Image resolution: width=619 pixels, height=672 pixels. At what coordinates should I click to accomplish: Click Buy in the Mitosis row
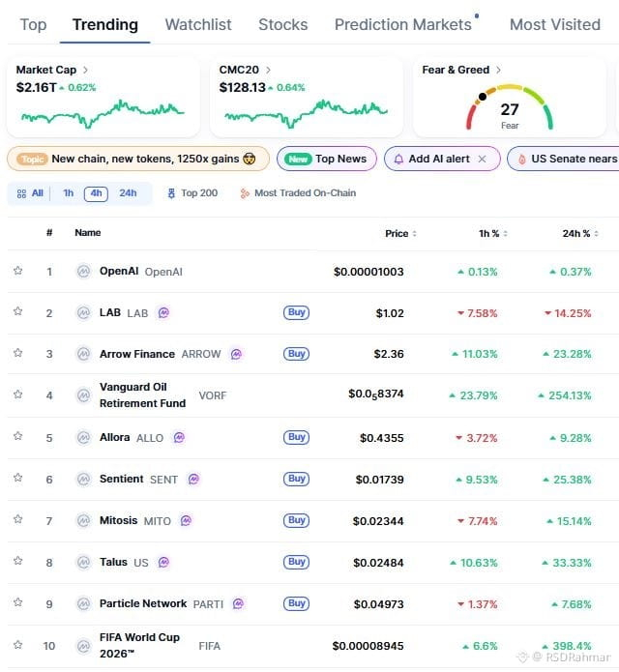coord(296,520)
